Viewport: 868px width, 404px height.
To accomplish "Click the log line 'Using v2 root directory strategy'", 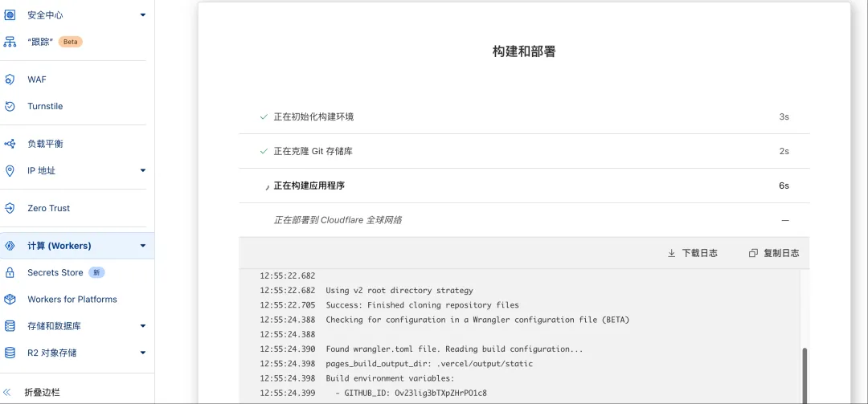I will [x=399, y=290].
